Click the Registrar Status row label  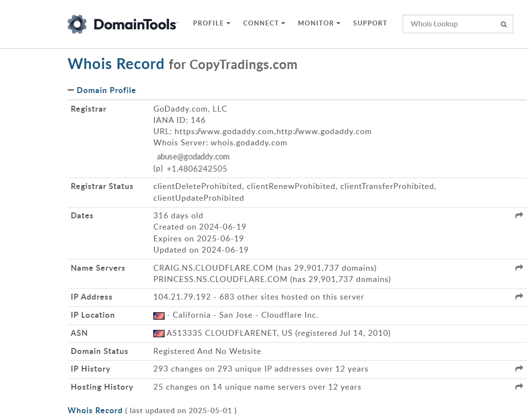point(102,187)
